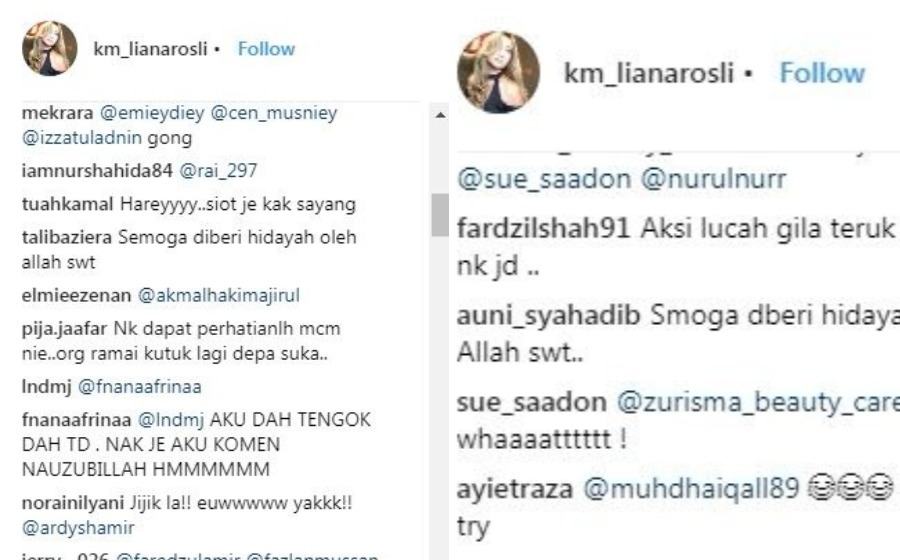Open fardzilshah91 commenter profile
This screenshot has height=560, width=900.
[x=544, y=228]
